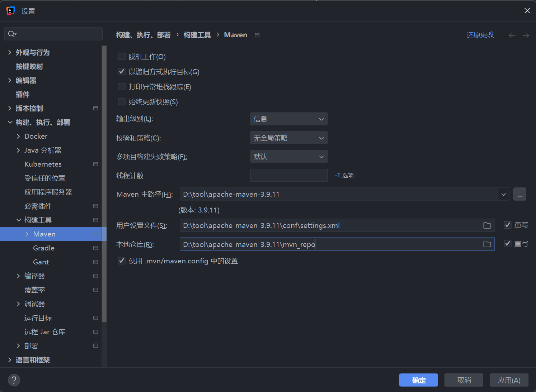Click the 还原更改 link
Viewport: 536px width, 392px height.
(480, 35)
